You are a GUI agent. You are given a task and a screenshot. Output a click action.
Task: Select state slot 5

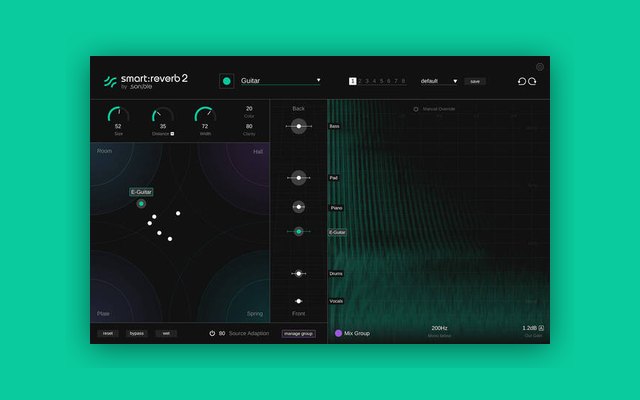(382, 81)
